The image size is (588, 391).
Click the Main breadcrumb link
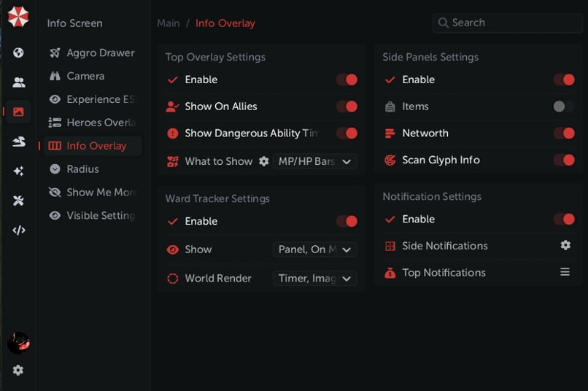[168, 23]
